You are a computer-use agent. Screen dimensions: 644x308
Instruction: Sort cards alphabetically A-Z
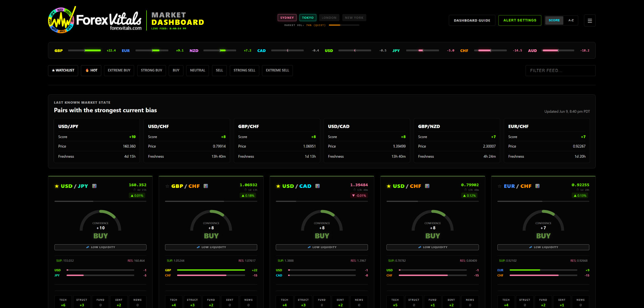pyautogui.click(x=571, y=20)
